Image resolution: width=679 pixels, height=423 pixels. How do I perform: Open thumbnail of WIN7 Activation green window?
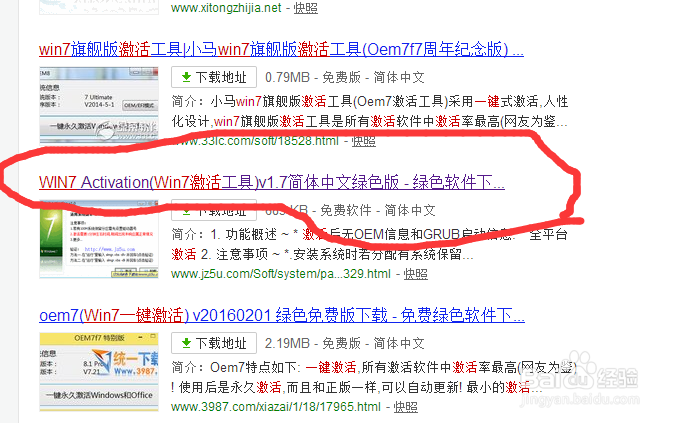click(99, 239)
